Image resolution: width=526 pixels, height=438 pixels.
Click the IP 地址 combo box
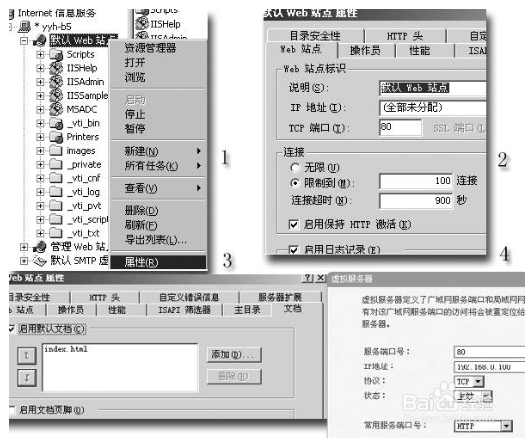coord(432,108)
